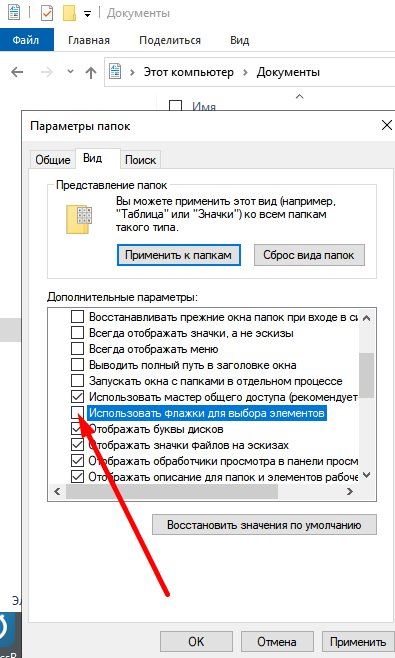The width and height of the screenshot is (395, 658).
Task: Click the forward navigation arrow
Action: pos(47,72)
